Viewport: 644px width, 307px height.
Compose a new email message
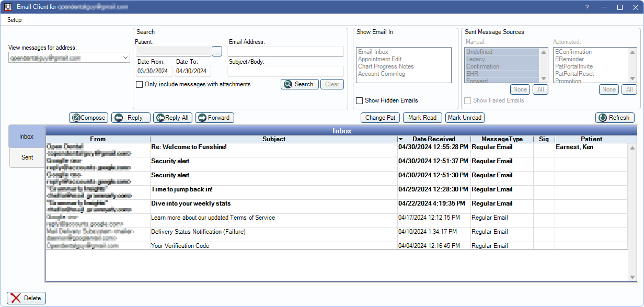(x=88, y=117)
